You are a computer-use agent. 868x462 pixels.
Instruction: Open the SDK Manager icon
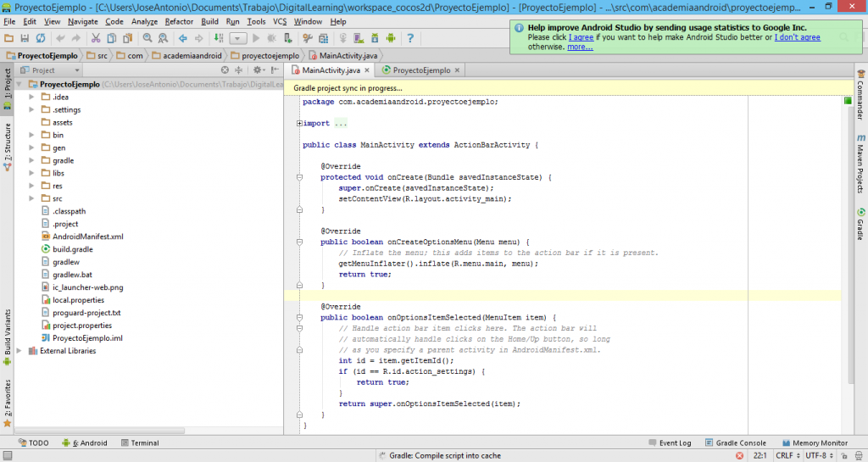point(375,38)
